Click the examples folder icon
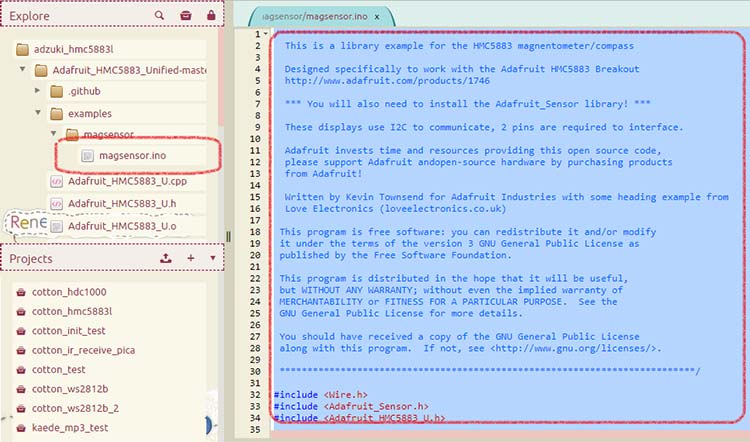This screenshot has height=442, width=750. [x=56, y=113]
